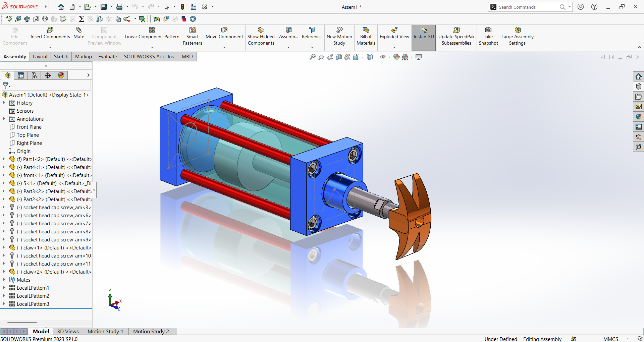Viewport: 644px width, 342px height.
Task: Click the Save icon
Action: coord(104,7)
